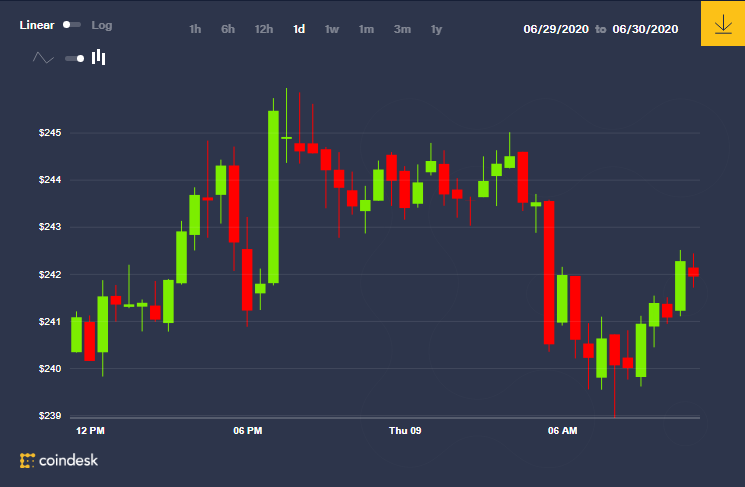
Task: Toggle the Linear/Log scale switch
Action: [72, 25]
